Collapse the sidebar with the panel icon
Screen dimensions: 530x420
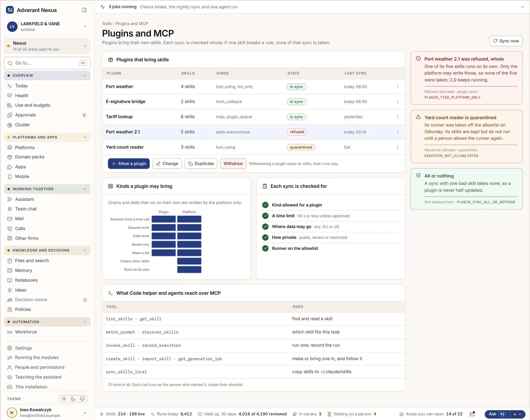coord(84,10)
